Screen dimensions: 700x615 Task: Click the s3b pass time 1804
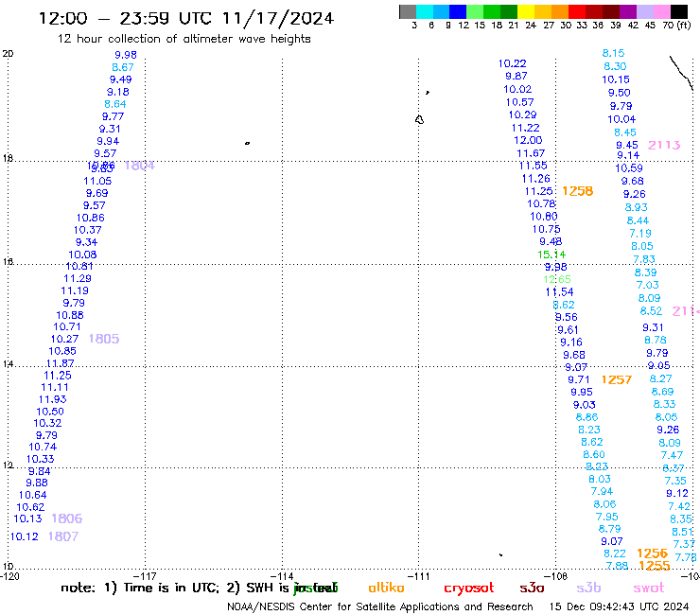point(139,166)
